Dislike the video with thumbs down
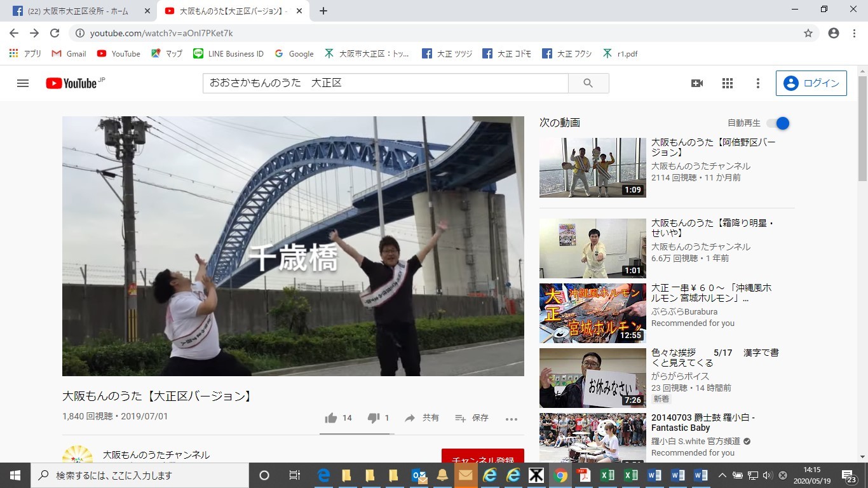 click(374, 417)
